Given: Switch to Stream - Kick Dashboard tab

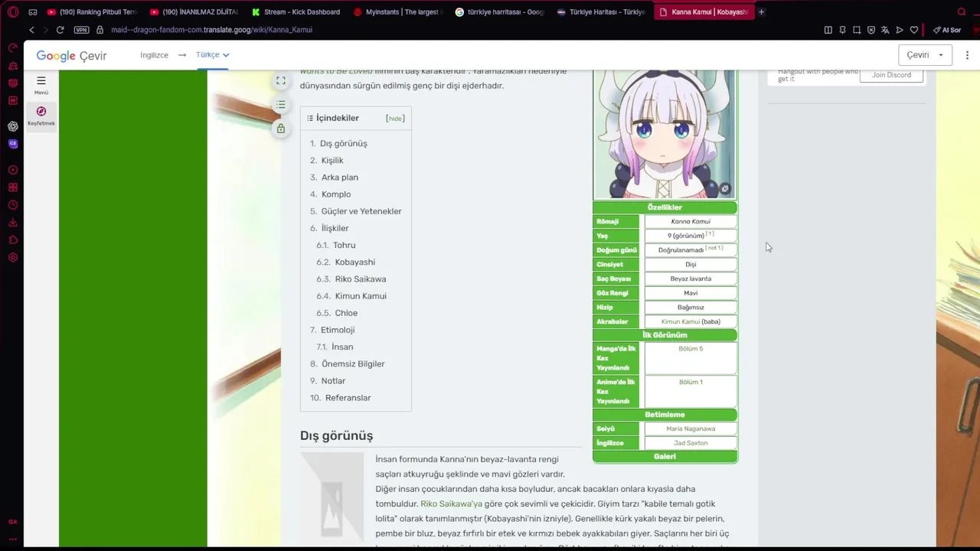Looking at the screenshot, I should [296, 12].
